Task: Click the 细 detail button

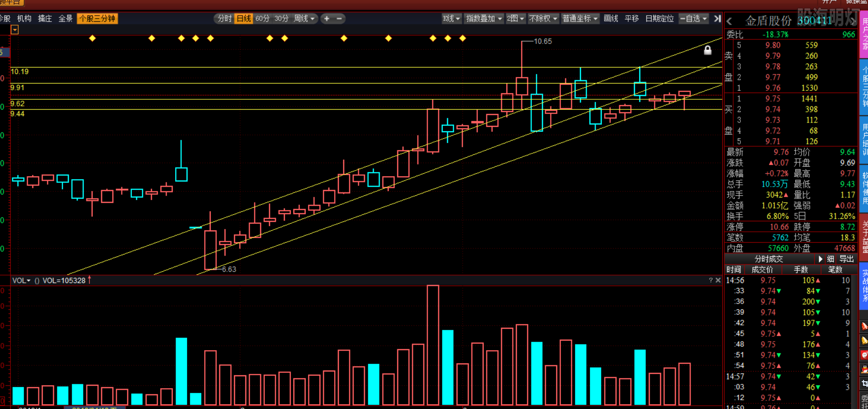Action: (x=831, y=259)
